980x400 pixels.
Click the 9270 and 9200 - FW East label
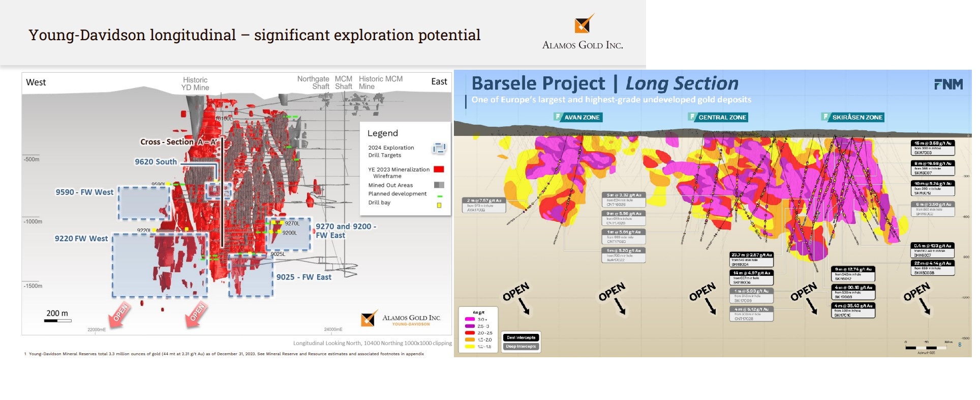click(346, 231)
